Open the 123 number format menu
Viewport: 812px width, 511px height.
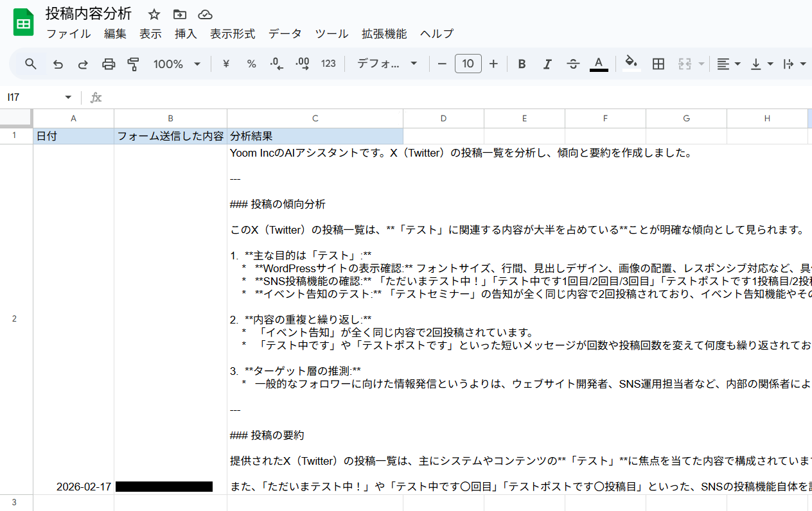[328, 64]
